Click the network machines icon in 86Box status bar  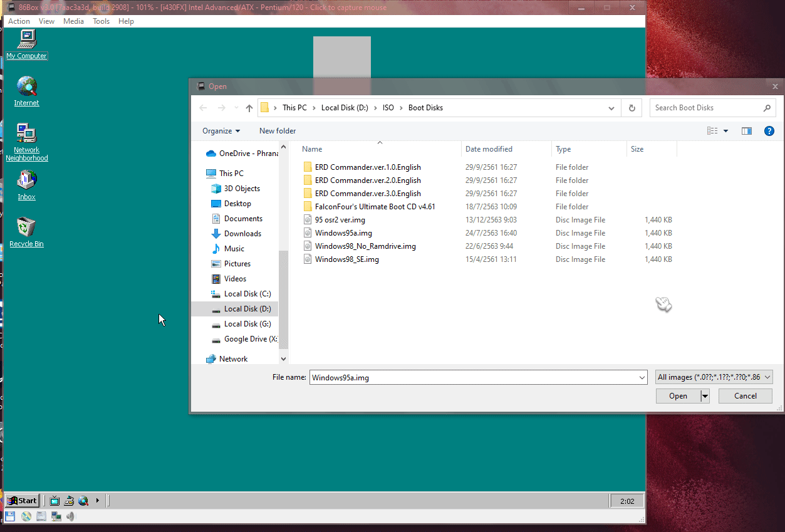[56, 516]
